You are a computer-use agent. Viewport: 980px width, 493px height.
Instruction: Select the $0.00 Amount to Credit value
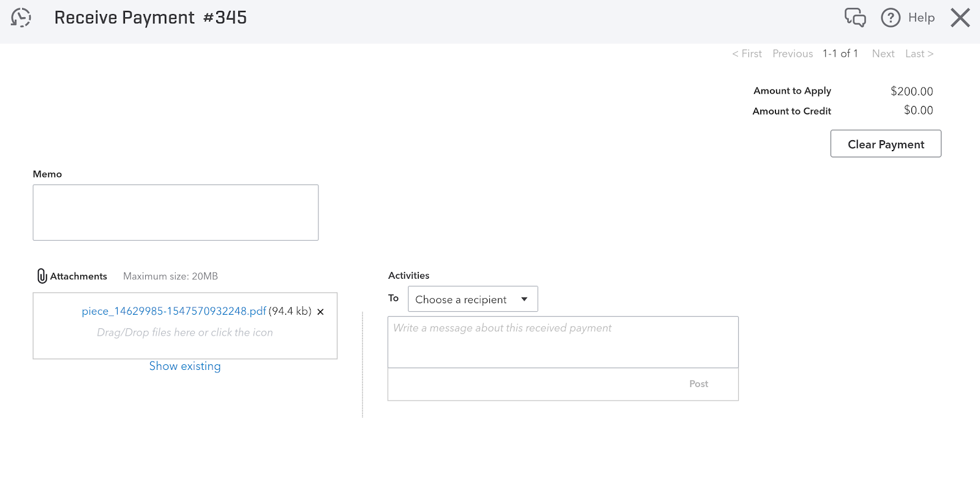[x=918, y=110]
